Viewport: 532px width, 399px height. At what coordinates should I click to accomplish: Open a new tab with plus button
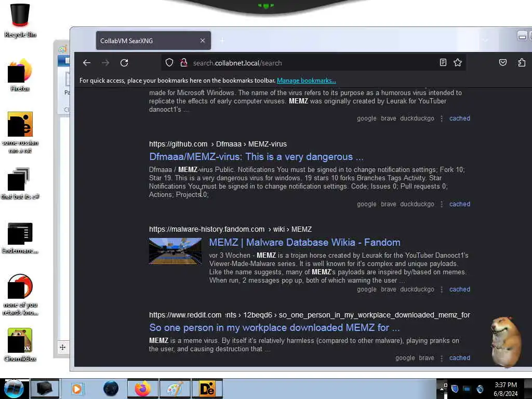222,41
